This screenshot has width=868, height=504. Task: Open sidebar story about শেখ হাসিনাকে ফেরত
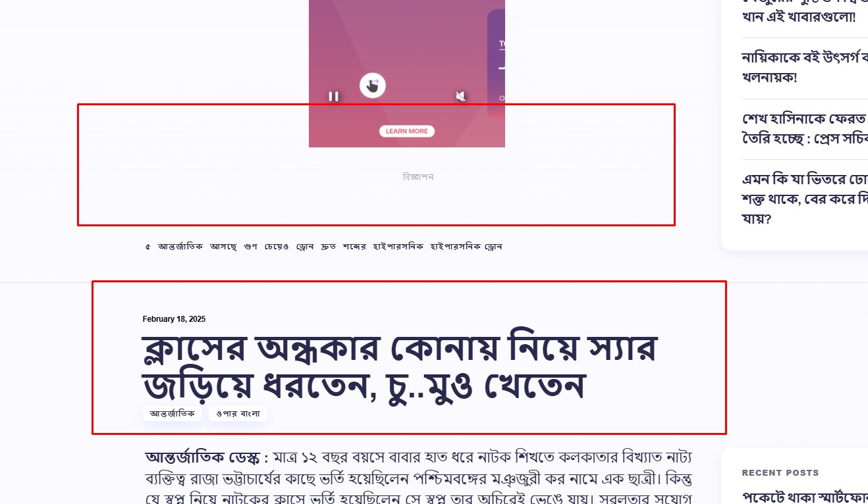click(805, 129)
